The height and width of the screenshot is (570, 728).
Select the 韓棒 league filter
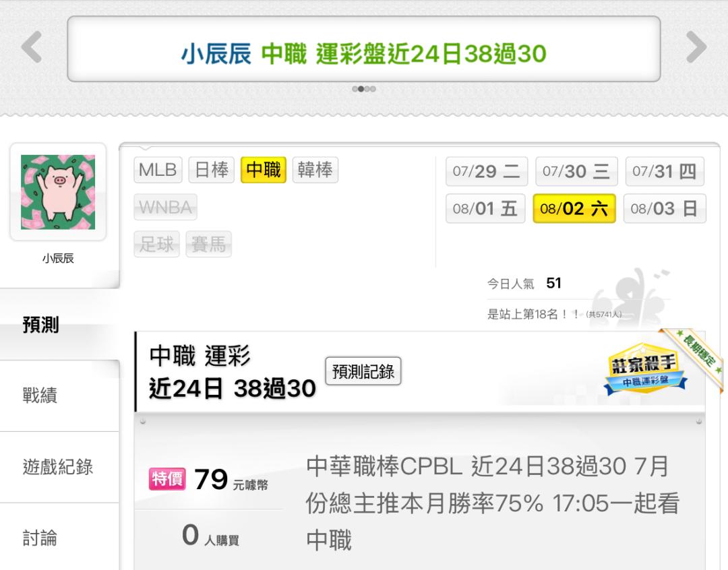click(x=315, y=170)
